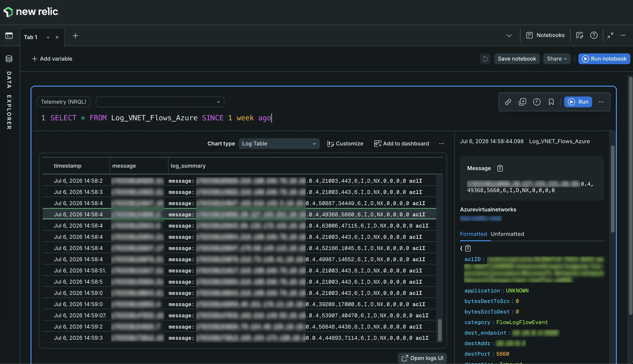Select the log row containing 53907,40470
This screenshot has height=364, width=633.
[x=239, y=315]
